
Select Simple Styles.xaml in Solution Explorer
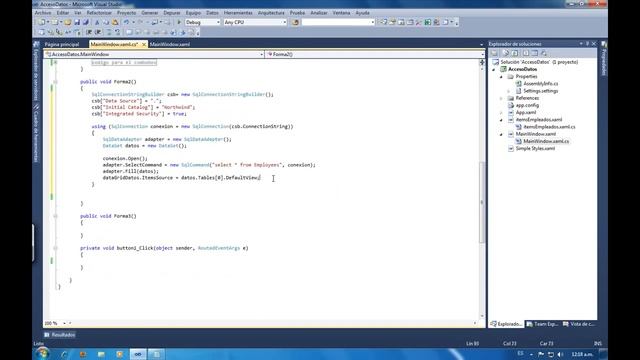535,149
